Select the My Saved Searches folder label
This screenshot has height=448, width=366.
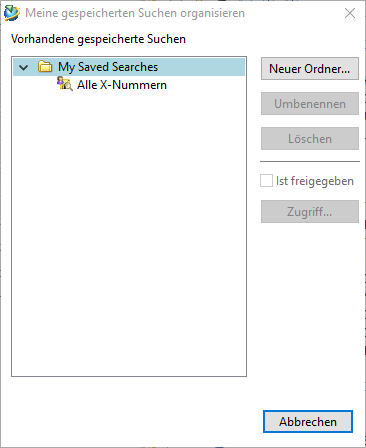(x=108, y=67)
